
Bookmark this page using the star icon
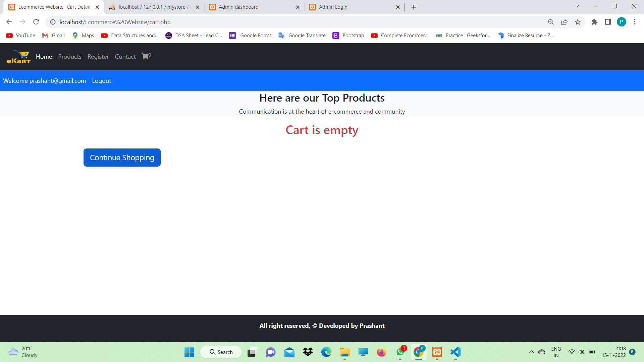point(578,22)
